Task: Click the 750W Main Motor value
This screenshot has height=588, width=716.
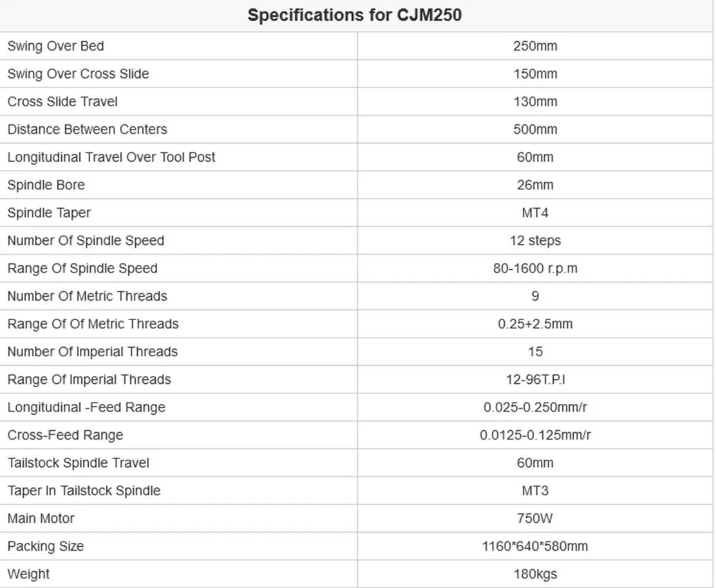Action: coord(535,518)
